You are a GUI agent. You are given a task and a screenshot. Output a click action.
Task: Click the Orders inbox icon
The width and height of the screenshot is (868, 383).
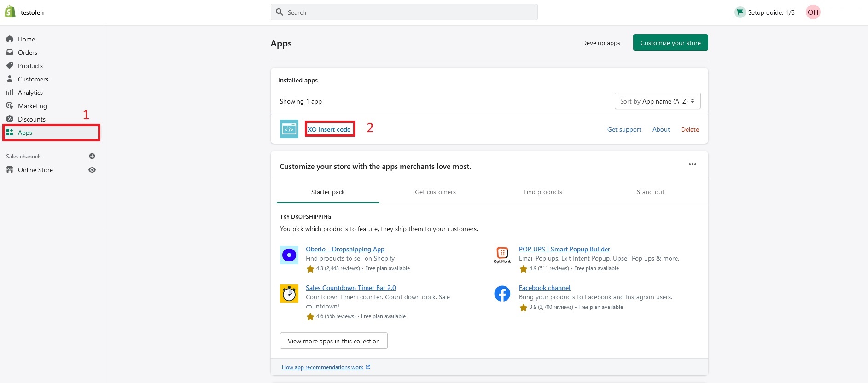click(x=10, y=52)
